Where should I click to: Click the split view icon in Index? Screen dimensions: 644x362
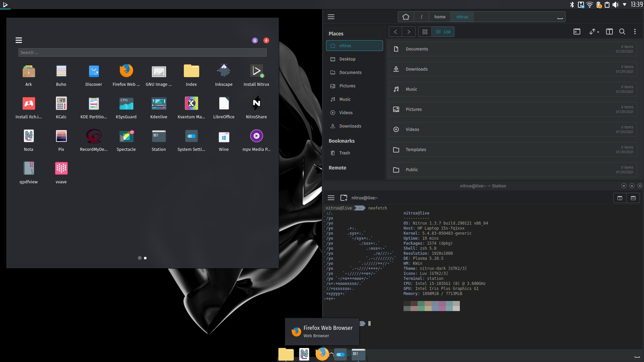click(609, 32)
